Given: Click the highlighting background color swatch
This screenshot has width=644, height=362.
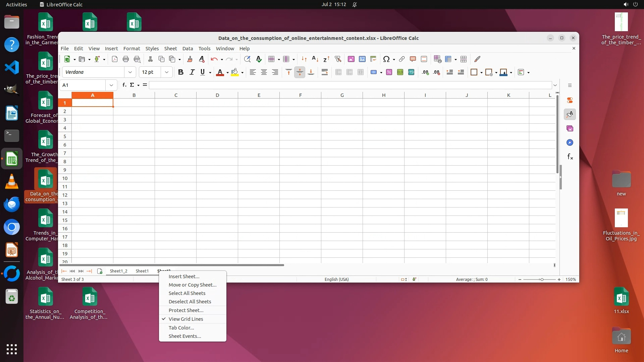Looking at the screenshot, I should coord(235,72).
